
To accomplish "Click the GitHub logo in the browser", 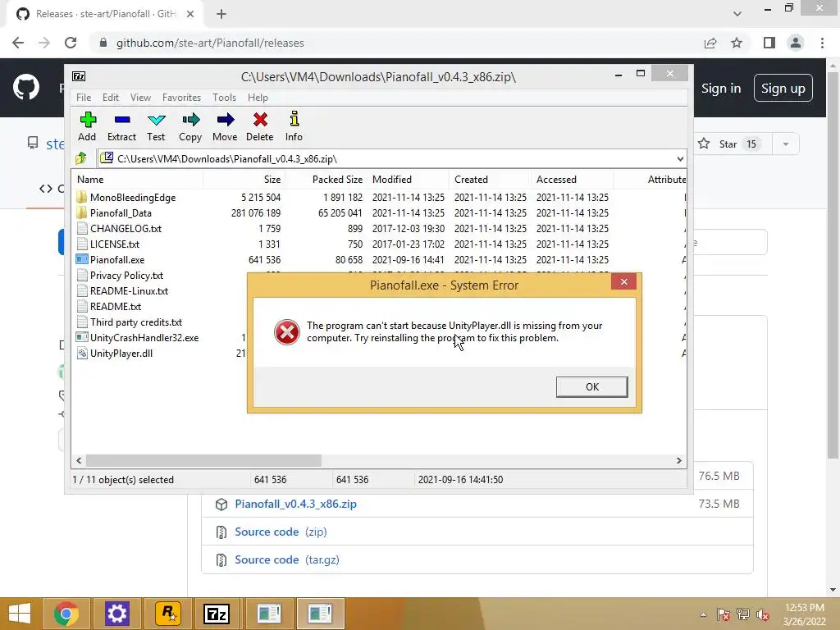I will click(x=25, y=87).
